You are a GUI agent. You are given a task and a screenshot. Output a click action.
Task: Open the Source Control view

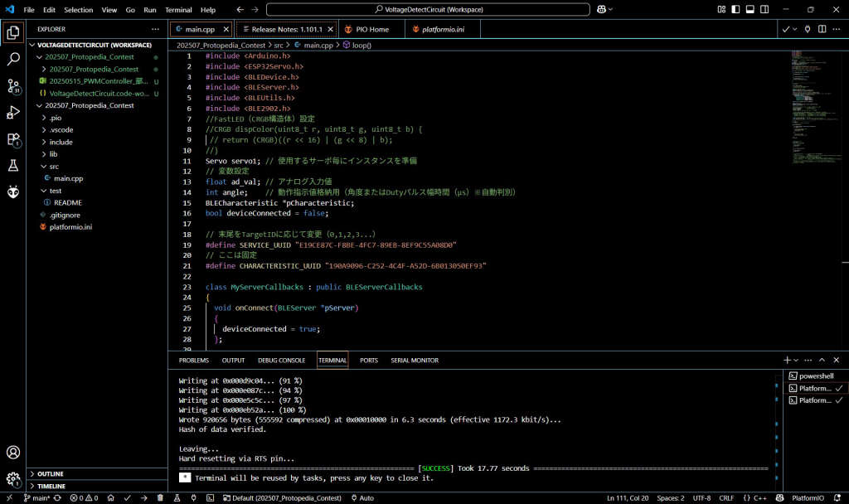click(x=13, y=86)
